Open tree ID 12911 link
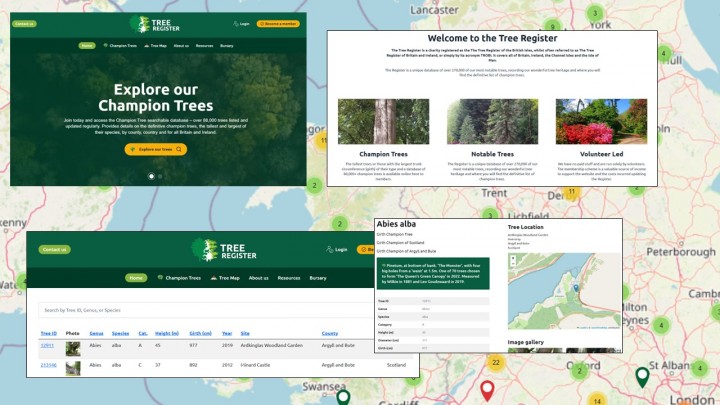Image resolution: width=720 pixels, height=405 pixels. point(47,345)
